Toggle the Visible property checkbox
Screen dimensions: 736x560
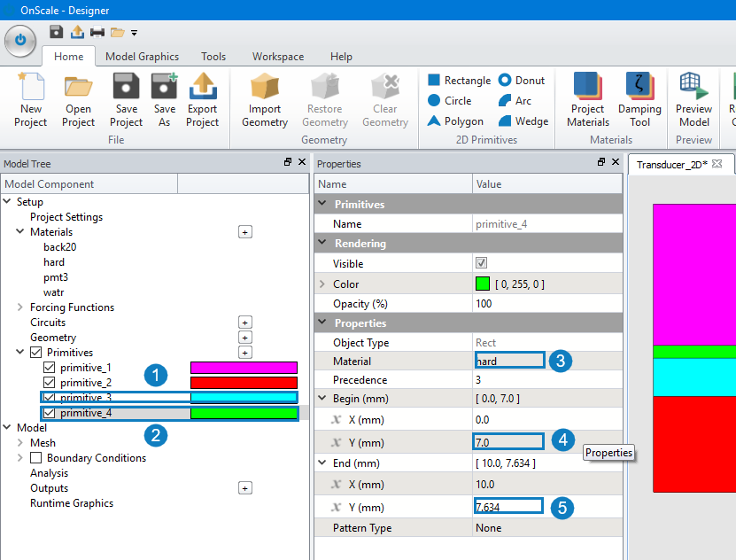(x=481, y=263)
